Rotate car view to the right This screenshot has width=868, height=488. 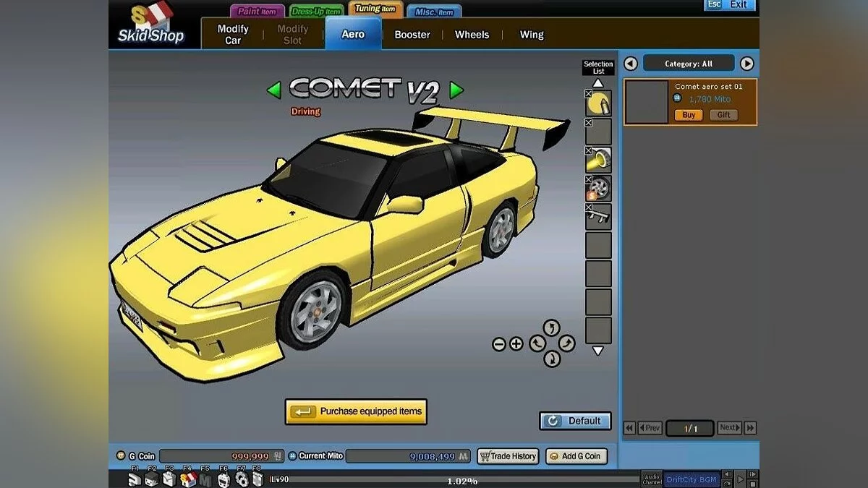(x=567, y=343)
